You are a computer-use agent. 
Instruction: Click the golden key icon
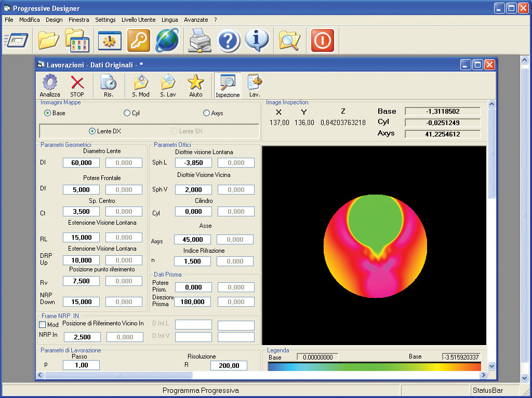click(139, 40)
